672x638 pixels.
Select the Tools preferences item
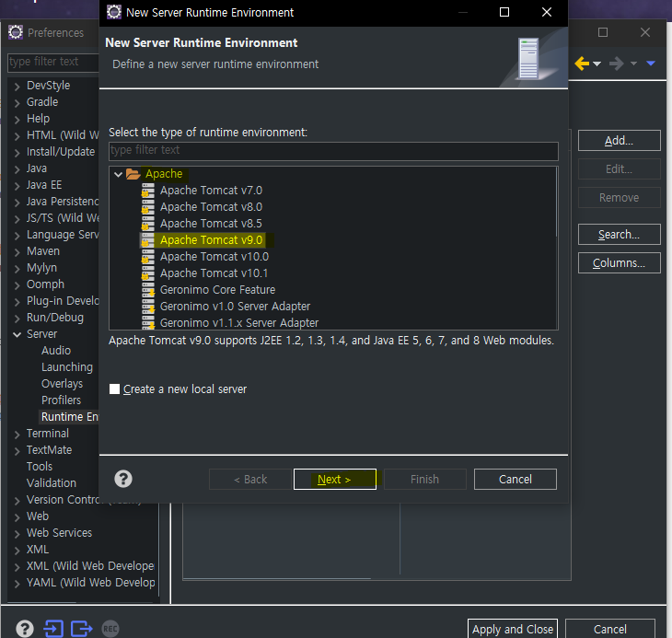point(40,467)
